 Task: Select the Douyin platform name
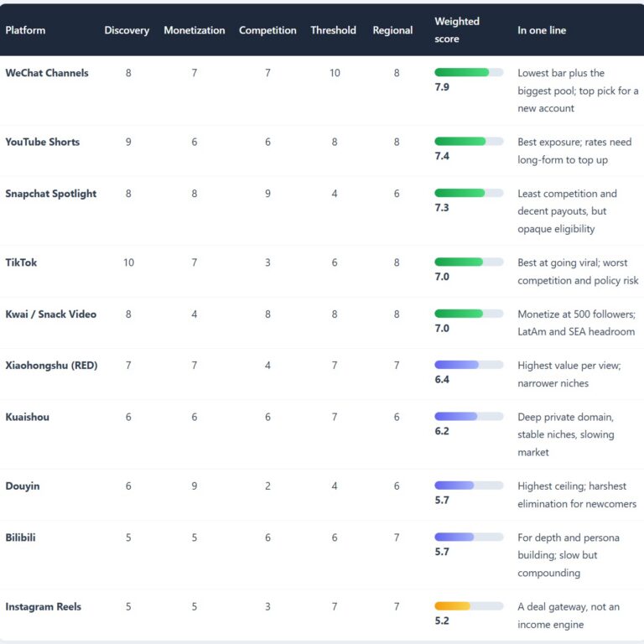23,486
